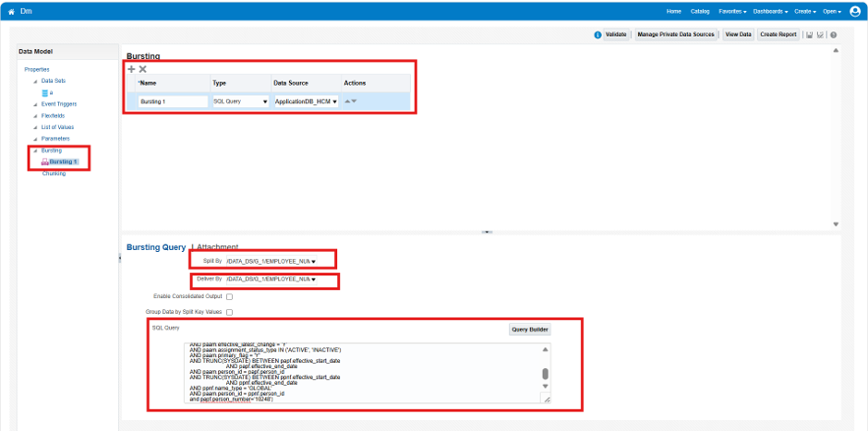Select Flexfields in Data Model tree
Screen dimensions: 868x431
tap(54, 115)
